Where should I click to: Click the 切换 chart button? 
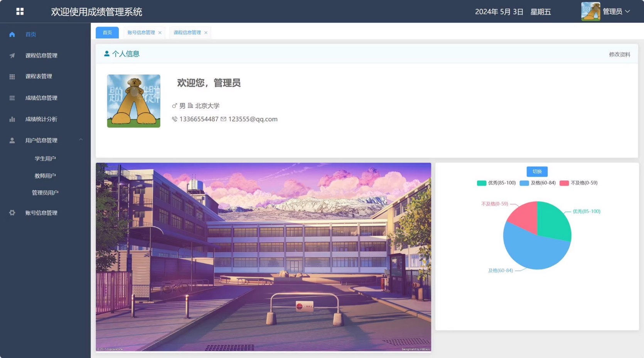point(537,171)
